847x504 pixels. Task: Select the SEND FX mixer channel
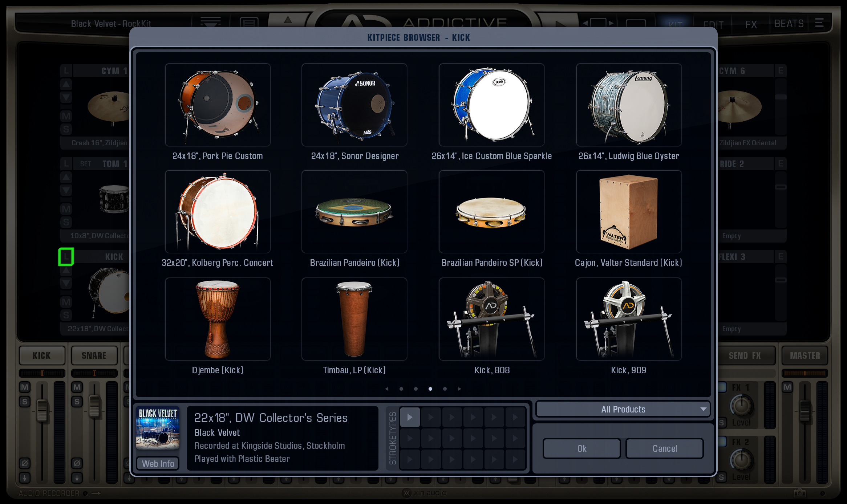745,355
